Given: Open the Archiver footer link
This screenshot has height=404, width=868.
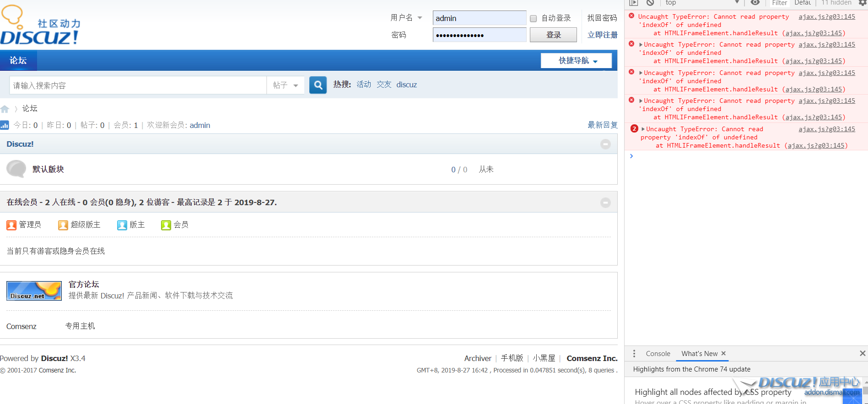Looking at the screenshot, I should point(478,358).
